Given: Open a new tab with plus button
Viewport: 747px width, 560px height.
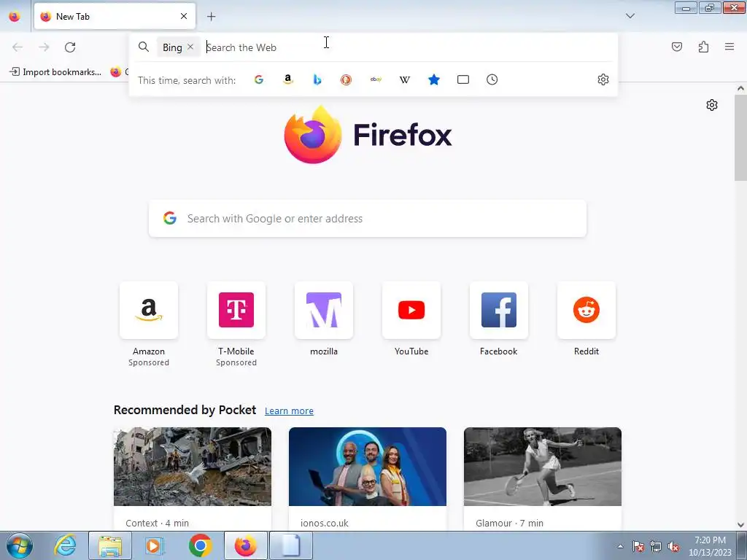Looking at the screenshot, I should [x=211, y=17].
